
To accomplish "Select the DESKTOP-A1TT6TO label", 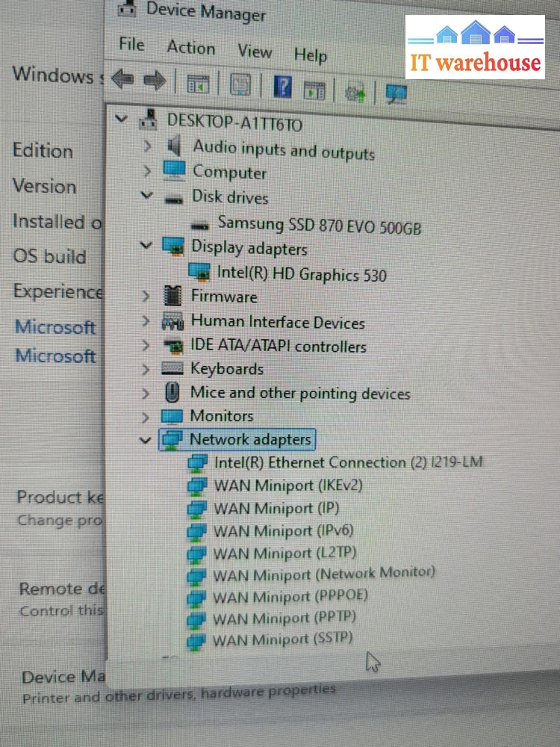I will pyautogui.click(x=234, y=123).
